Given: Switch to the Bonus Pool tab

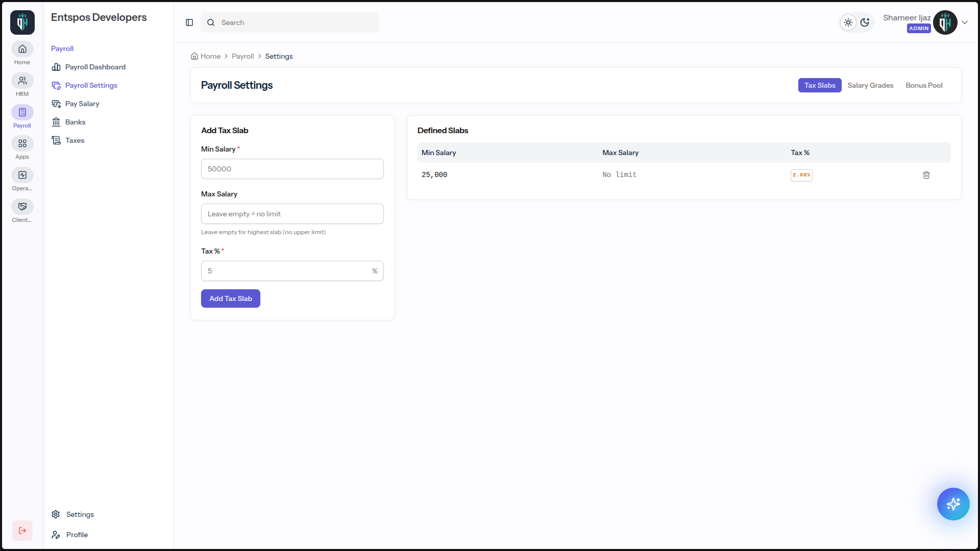Looking at the screenshot, I should [924, 85].
